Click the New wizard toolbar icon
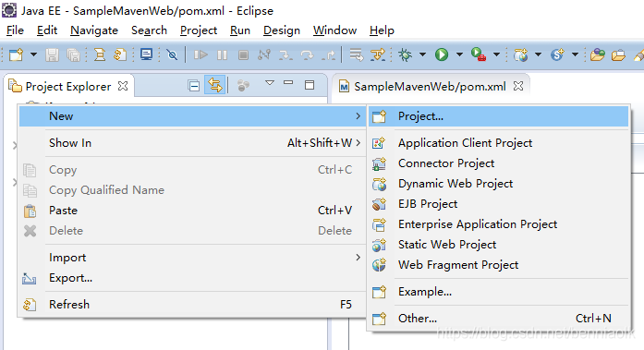The image size is (644, 350). click(x=16, y=54)
